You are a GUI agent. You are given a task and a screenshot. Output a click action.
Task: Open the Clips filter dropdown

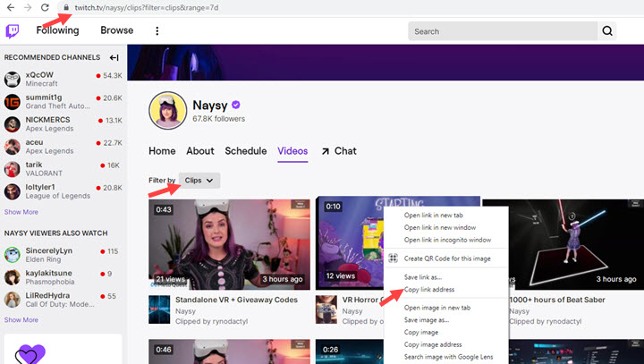tap(199, 181)
